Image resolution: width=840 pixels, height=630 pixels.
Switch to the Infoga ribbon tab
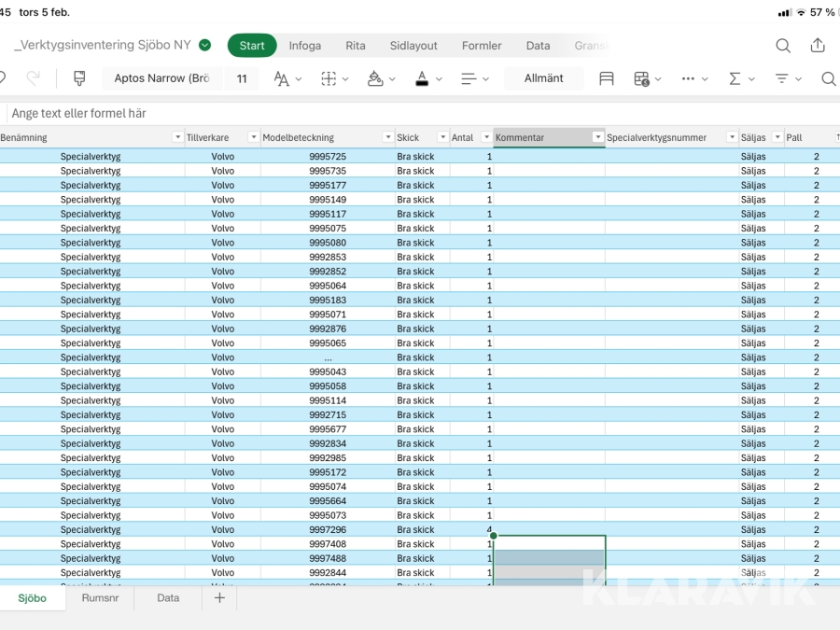coord(304,45)
